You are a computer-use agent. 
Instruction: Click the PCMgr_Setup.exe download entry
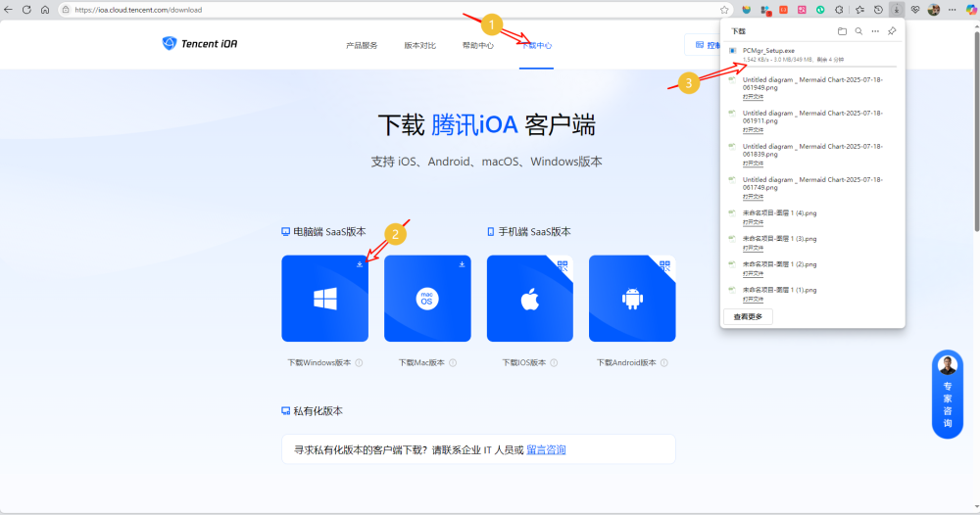coord(812,55)
